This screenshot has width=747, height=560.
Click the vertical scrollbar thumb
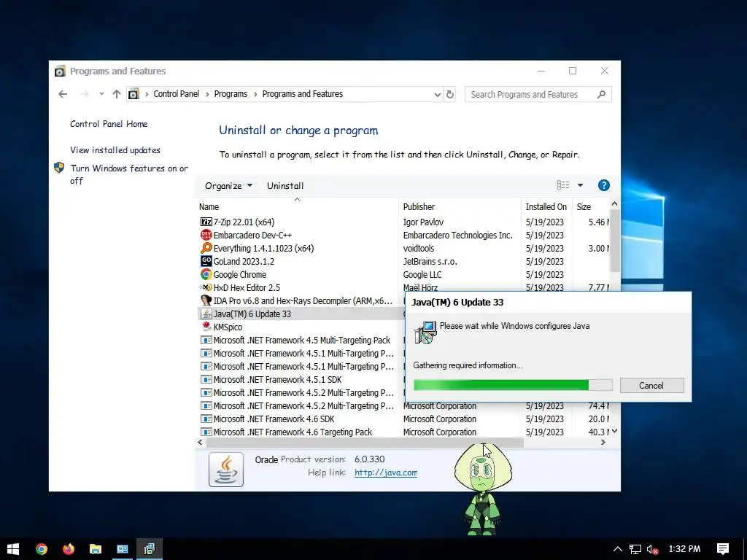pos(614,241)
